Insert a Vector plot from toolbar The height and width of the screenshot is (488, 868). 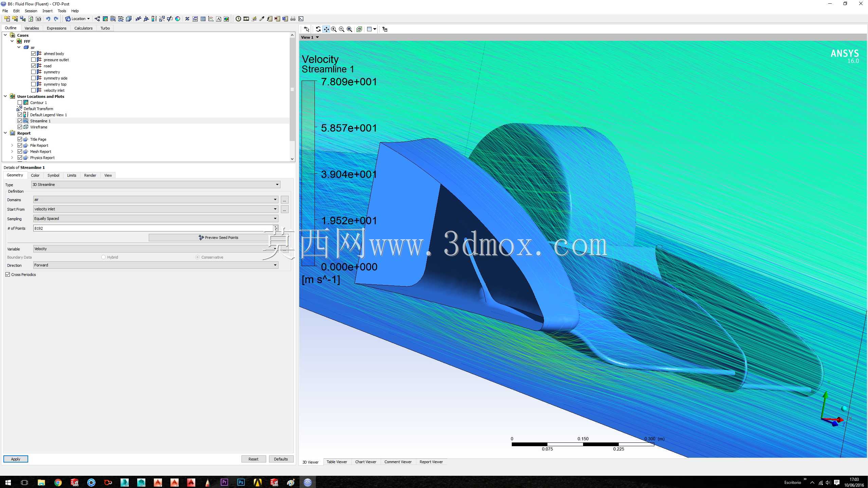click(x=97, y=19)
